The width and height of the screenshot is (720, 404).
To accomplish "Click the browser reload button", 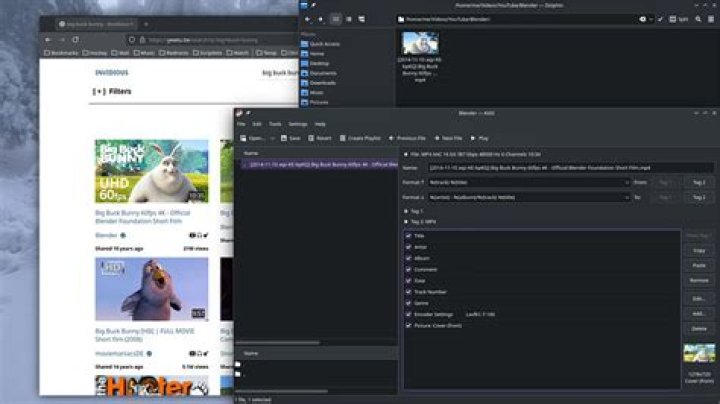I will point(76,40).
